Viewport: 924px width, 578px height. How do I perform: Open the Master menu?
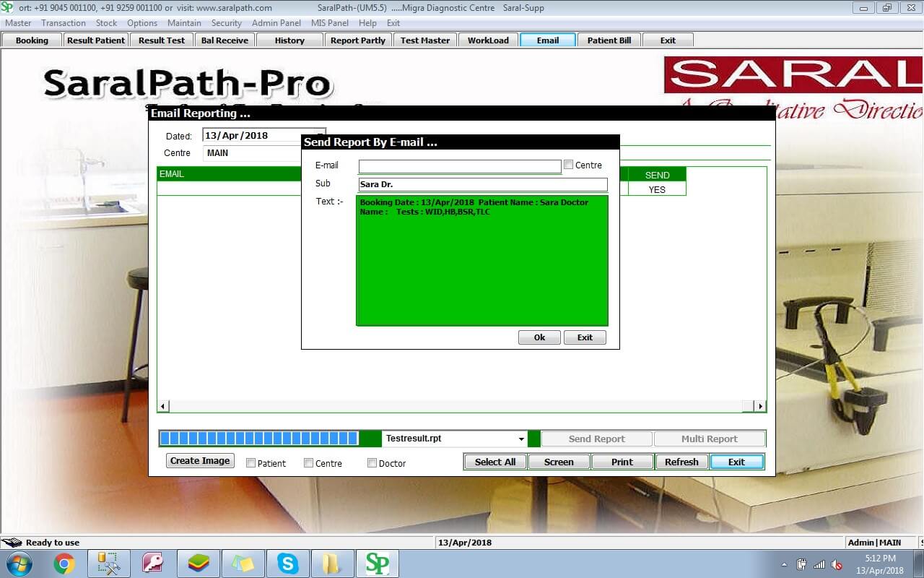(18, 23)
